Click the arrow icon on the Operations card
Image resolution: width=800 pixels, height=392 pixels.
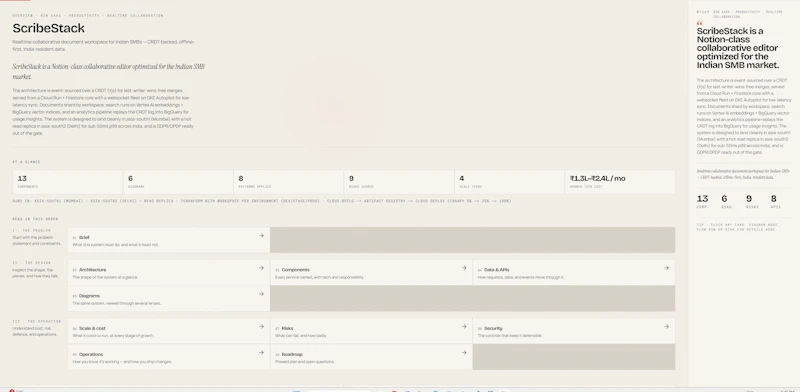(x=261, y=353)
